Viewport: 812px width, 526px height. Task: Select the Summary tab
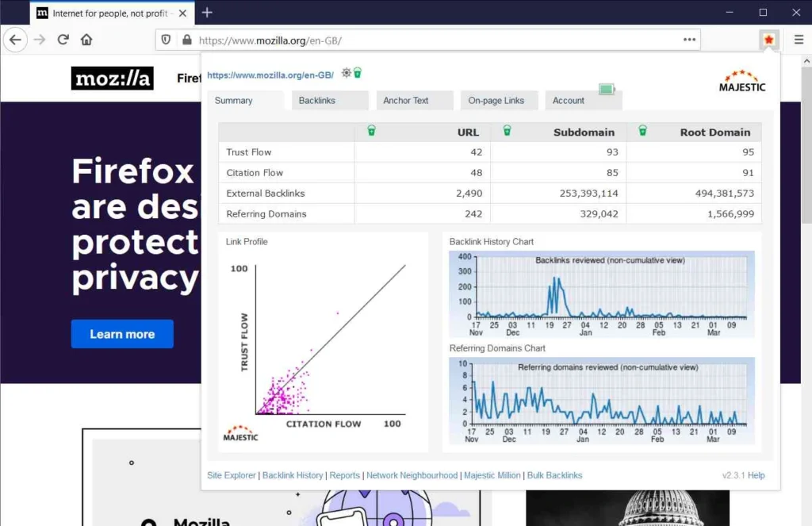pyautogui.click(x=246, y=101)
